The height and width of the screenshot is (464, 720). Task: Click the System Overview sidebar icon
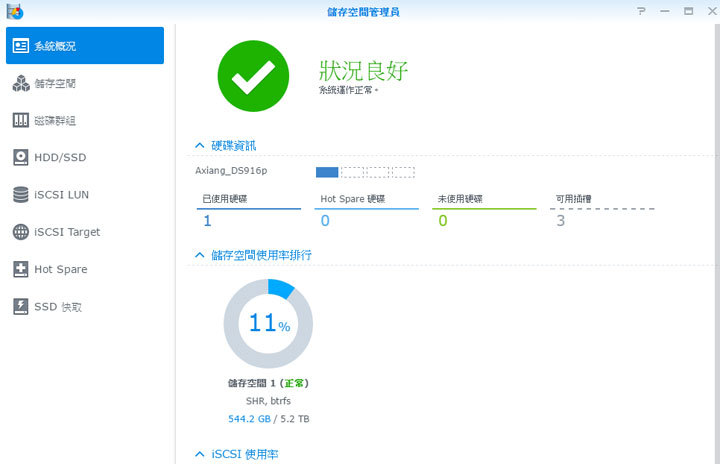point(21,46)
